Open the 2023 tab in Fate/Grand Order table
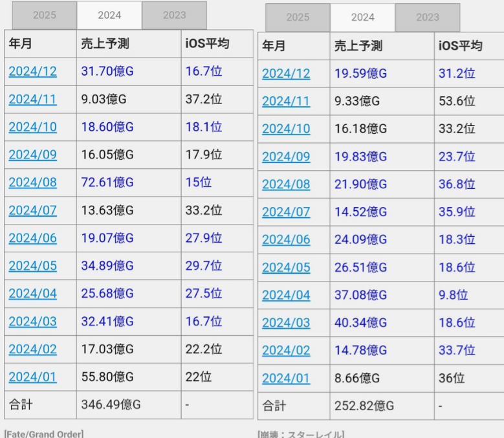 174,15
